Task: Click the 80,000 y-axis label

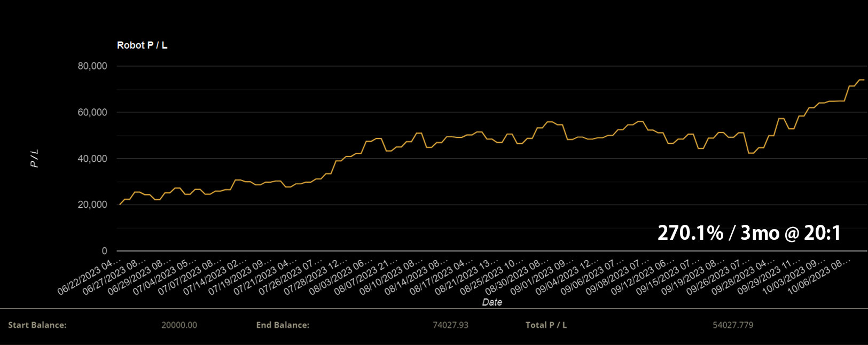Action: point(92,66)
